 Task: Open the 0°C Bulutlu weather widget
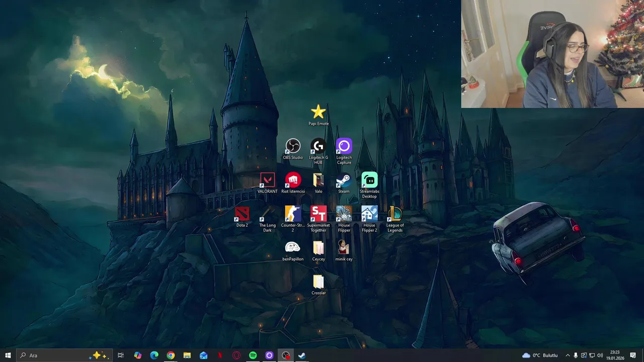pos(540,355)
